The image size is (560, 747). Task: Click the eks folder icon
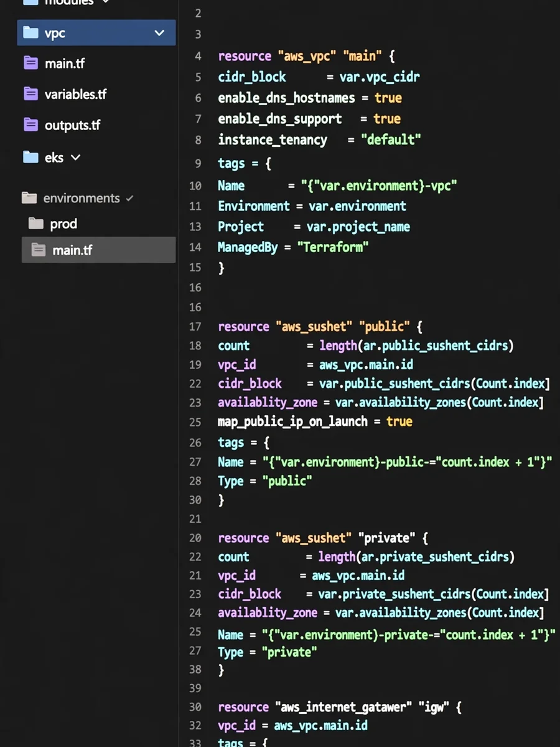31,157
